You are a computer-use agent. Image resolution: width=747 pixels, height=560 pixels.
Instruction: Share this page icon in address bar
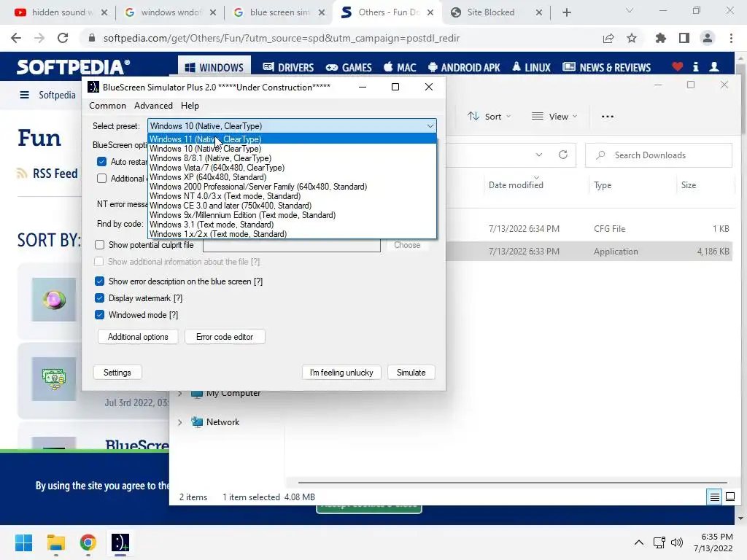click(x=608, y=38)
